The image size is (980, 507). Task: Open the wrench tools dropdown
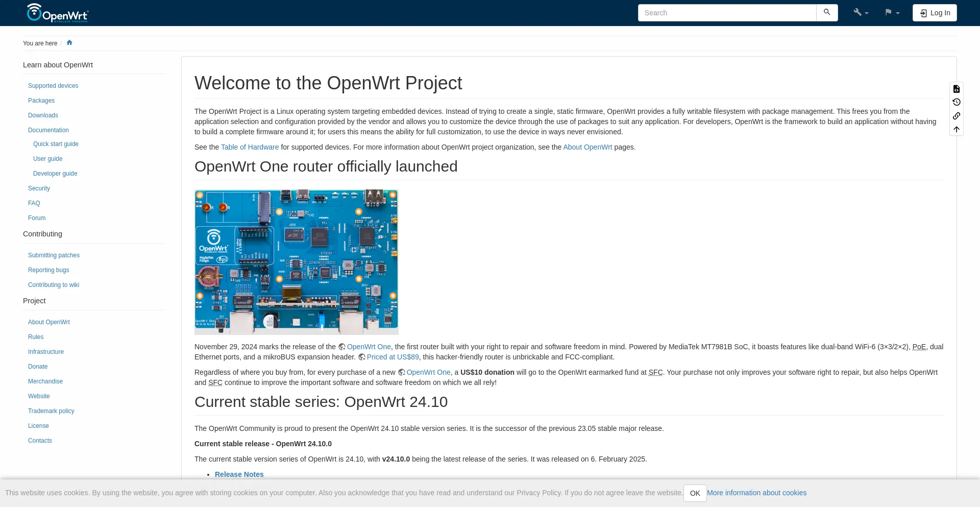pos(861,13)
